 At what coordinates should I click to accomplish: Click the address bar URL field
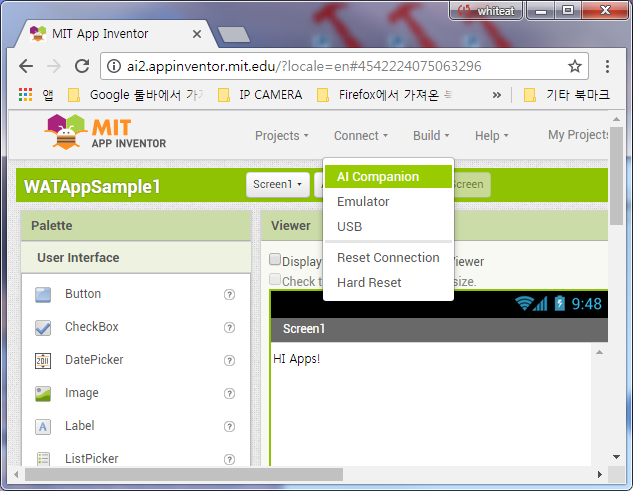click(x=344, y=66)
